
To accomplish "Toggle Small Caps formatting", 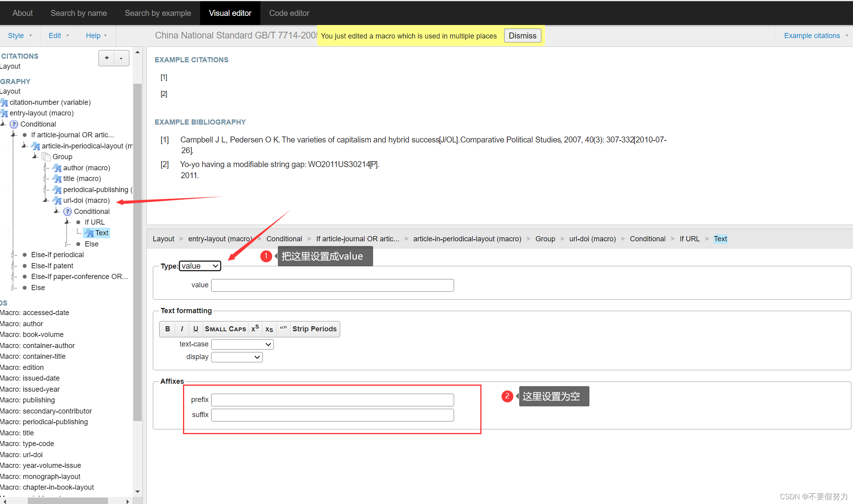I will (x=225, y=329).
